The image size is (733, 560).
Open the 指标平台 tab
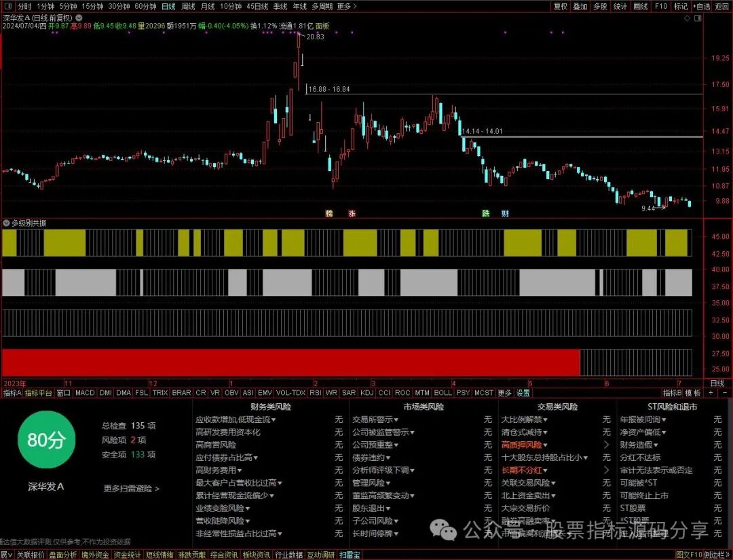[x=38, y=392]
